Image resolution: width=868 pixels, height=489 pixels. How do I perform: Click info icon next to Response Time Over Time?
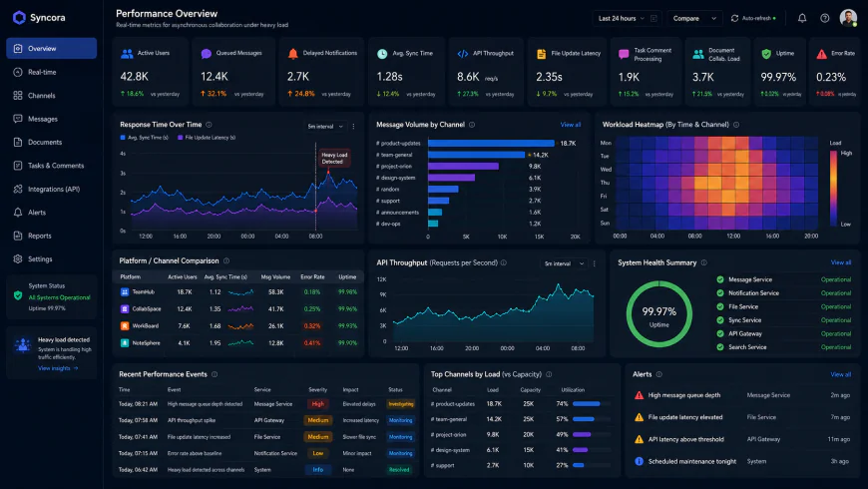209,125
